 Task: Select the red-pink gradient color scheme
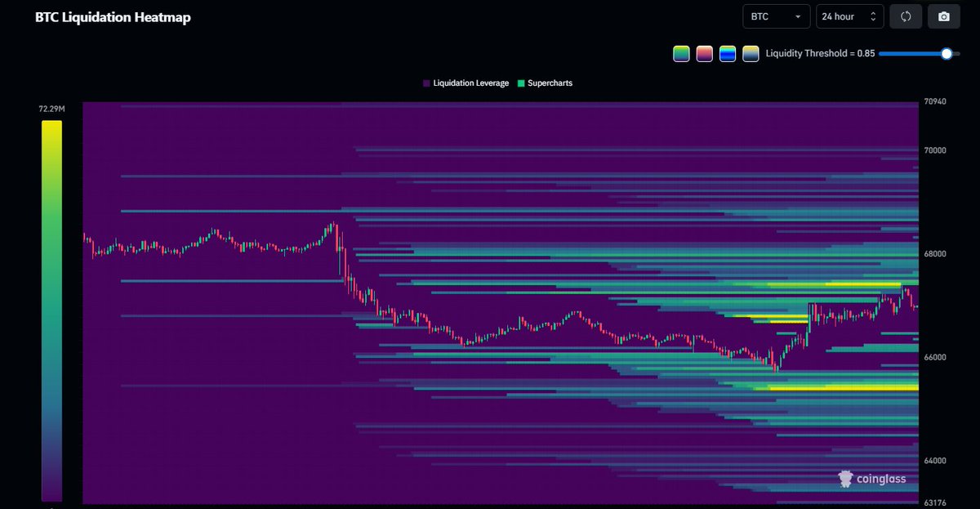click(704, 53)
